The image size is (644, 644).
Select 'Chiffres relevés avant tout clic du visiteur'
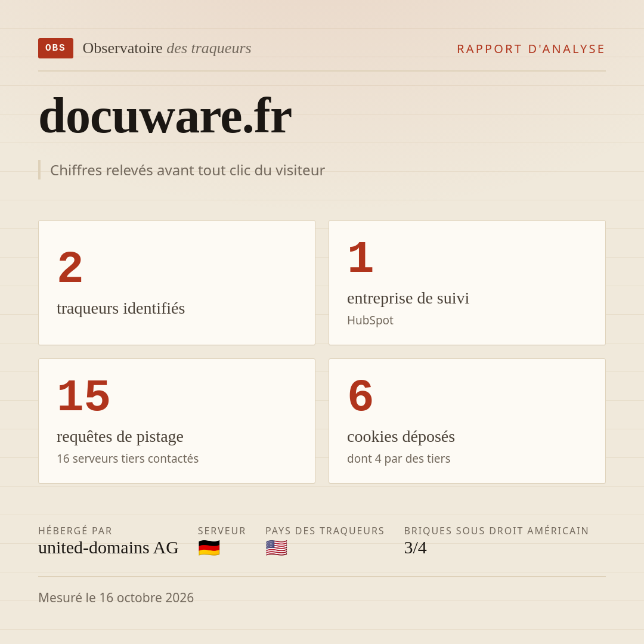187,170
